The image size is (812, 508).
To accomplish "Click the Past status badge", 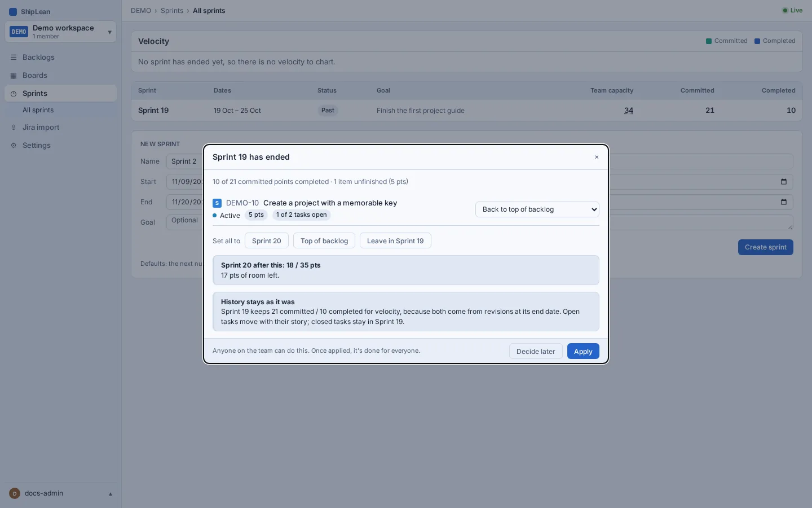I will point(328,111).
